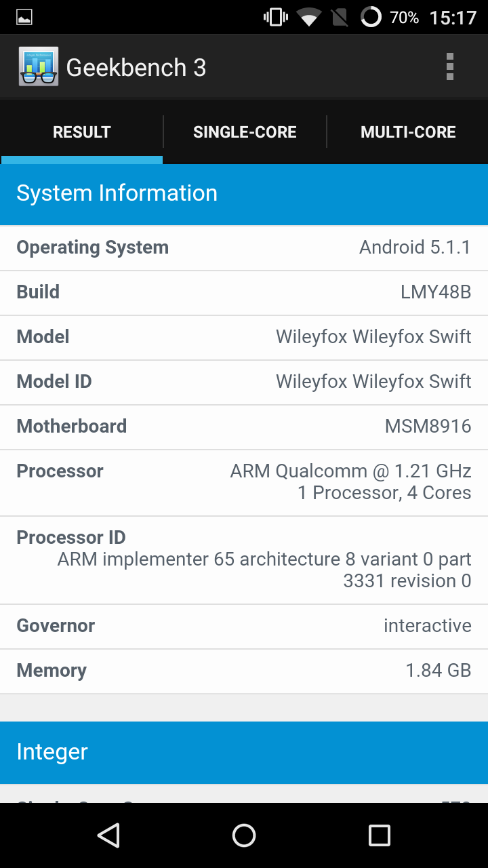The width and height of the screenshot is (488, 868).
Task: Tap the picture notification icon in status bar
Action: tap(24, 18)
